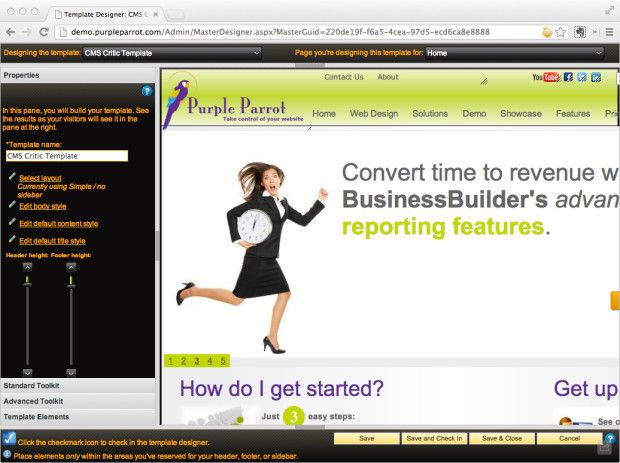
Task: Click Showcase in the site navigation
Action: tap(521, 113)
